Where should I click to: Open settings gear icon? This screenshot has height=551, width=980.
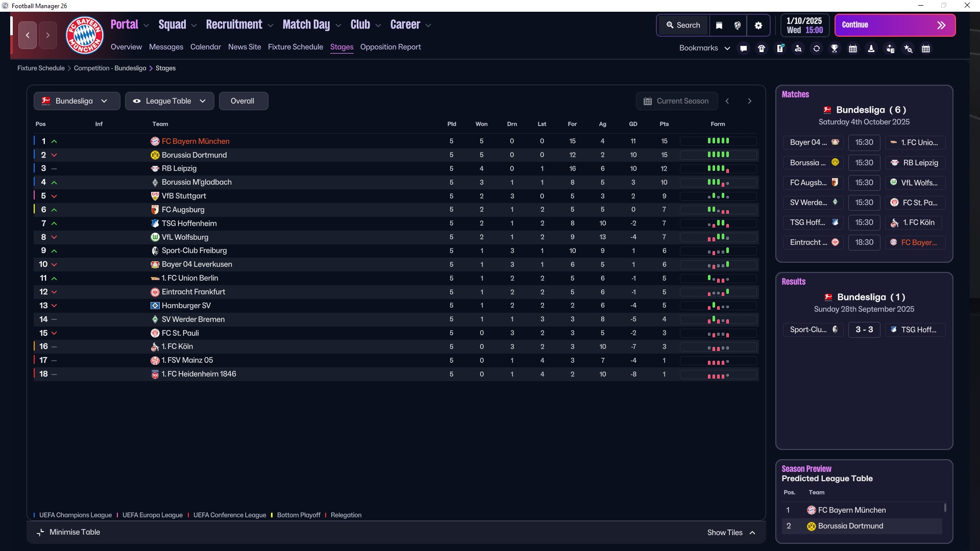tap(758, 26)
